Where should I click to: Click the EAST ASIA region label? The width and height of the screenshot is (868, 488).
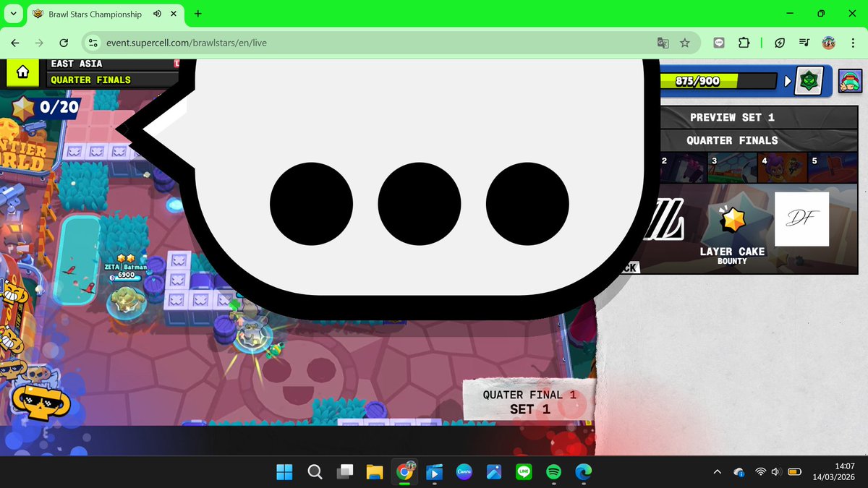click(x=77, y=64)
